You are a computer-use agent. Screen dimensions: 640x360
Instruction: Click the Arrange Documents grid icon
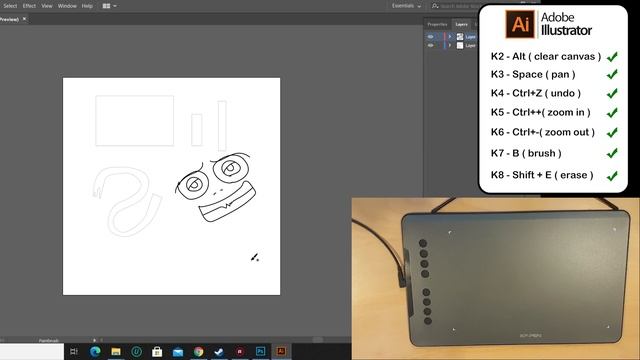106,6
